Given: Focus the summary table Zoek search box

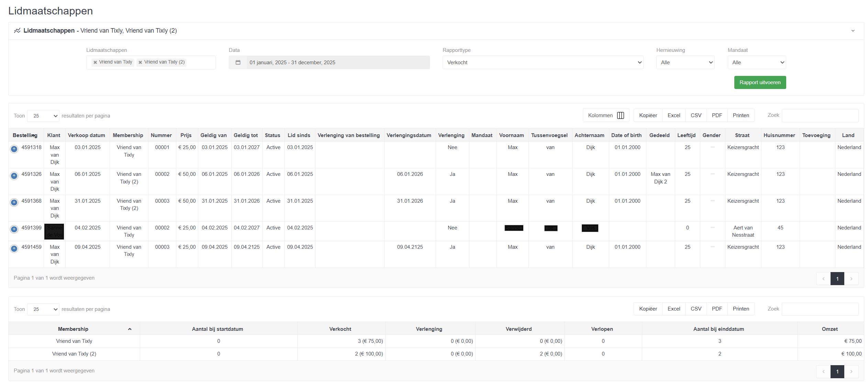Looking at the screenshot, I should [820, 309].
